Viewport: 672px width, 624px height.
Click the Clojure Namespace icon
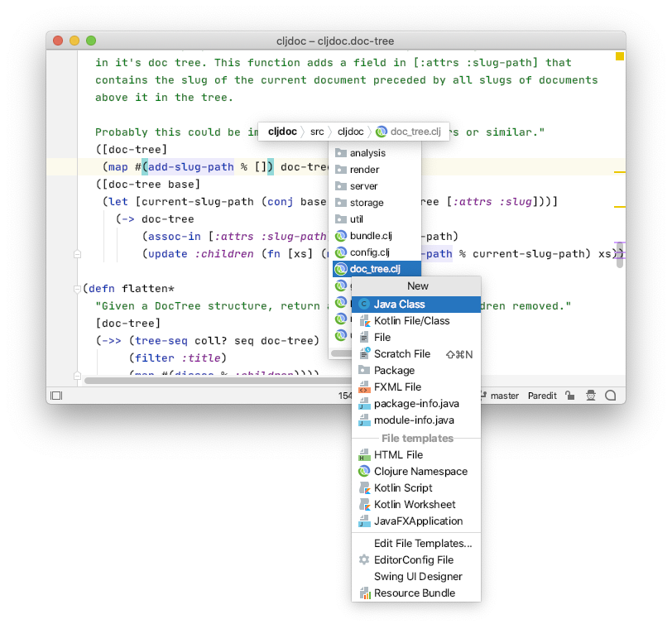tap(364, 472)
